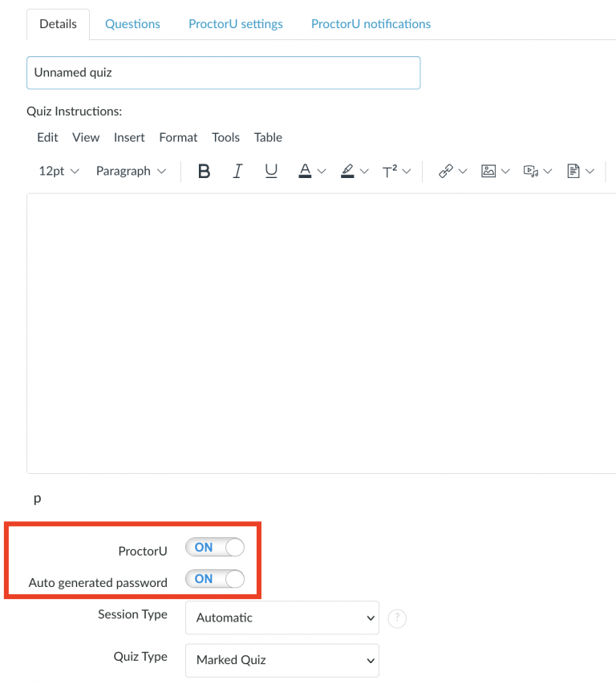616x684 pixels.
Task: Click the insert image icon
Action: (x=488, y=171)
